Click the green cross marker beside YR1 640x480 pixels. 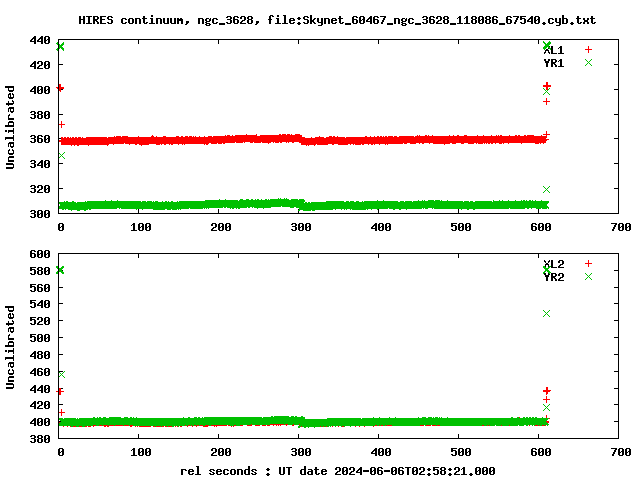coord(588,62)
